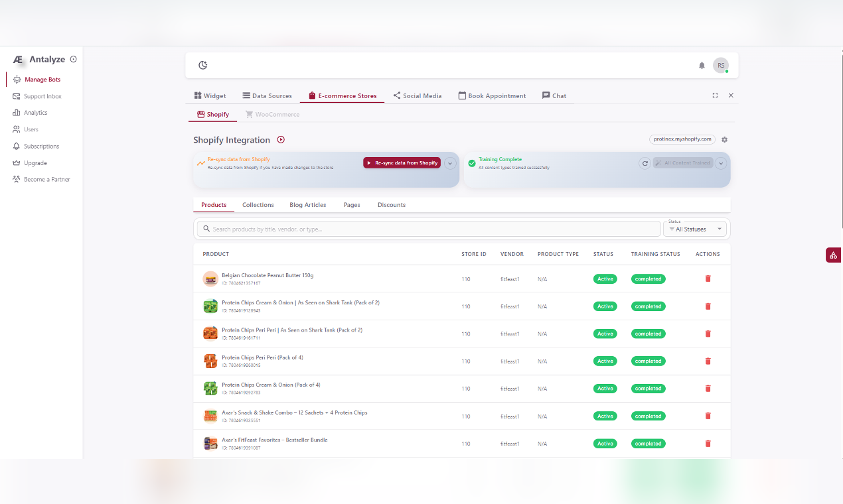Open RS user avatar menu
This screenshot has width=843, height=504.
click(x=721, y=65)
